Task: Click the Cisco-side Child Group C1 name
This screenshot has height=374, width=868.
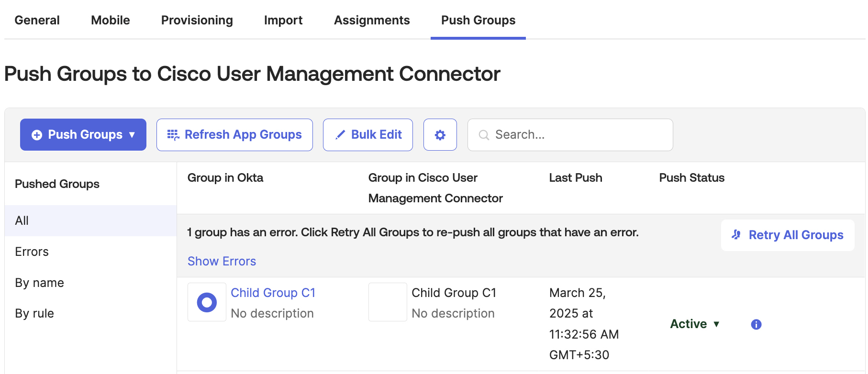Action: [454, 293]
